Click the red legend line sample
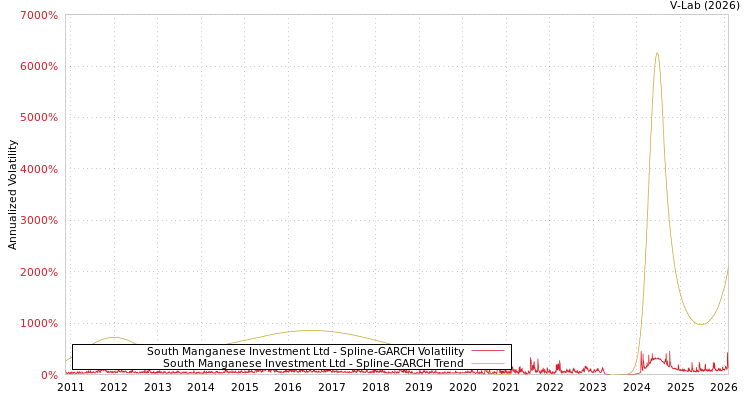This screenshot has height=400, width=750. (x=488, y=351)
